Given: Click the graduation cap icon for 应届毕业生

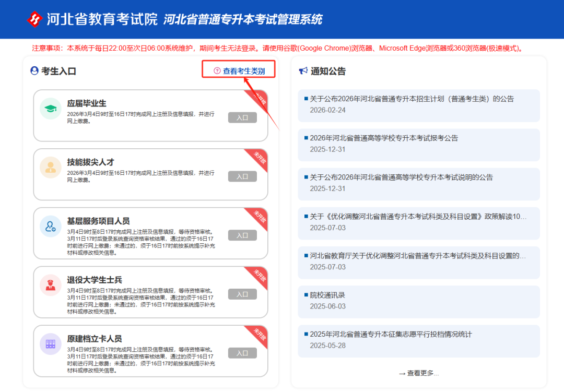Looking at the screenshot, I should [51, 109].
